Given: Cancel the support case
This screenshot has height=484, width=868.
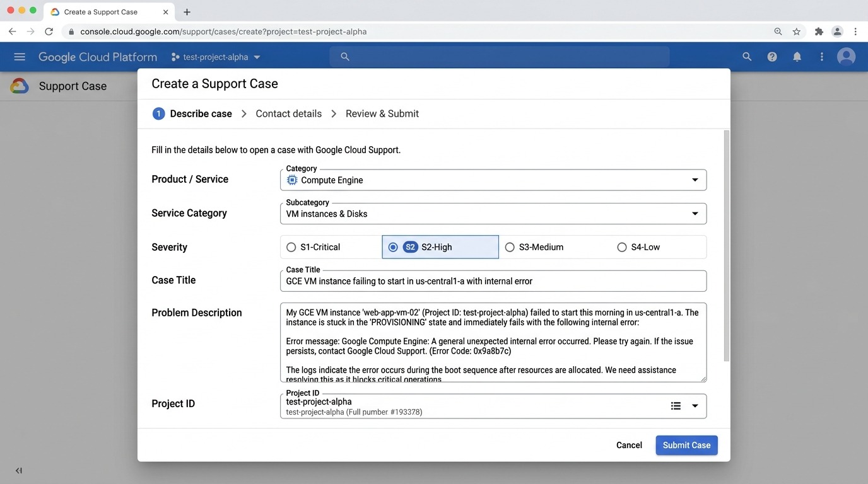Looking at the screenshot, I should (x=629, y=445).
